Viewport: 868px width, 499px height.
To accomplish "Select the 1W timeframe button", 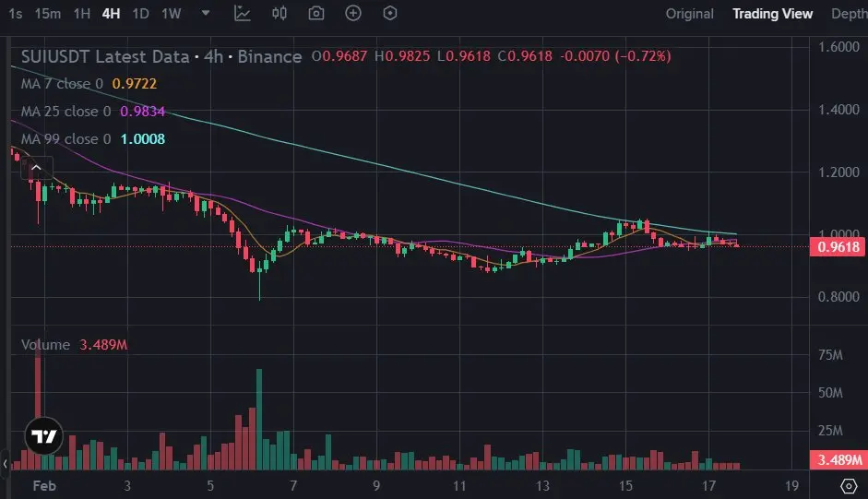I will tap(172, 14).
